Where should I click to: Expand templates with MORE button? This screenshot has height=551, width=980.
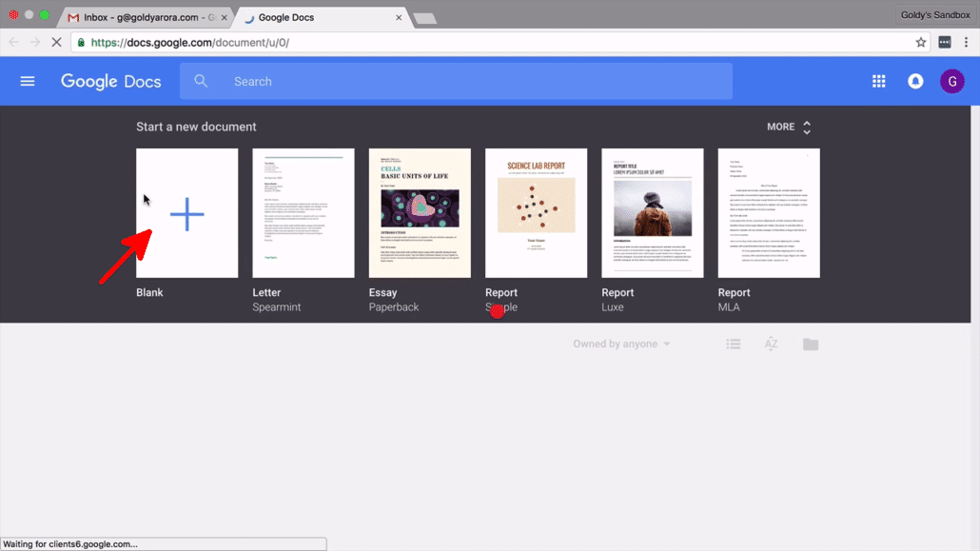[789, 127]
